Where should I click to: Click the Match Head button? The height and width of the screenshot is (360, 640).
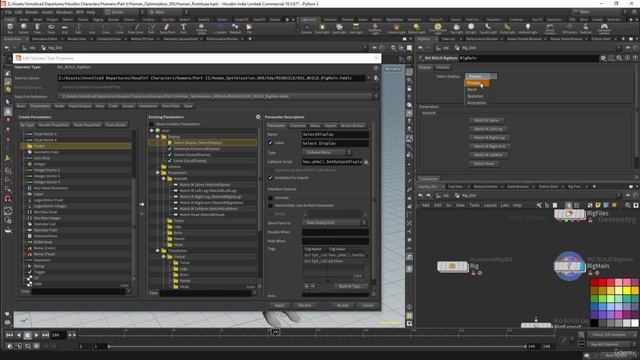[x=484, y=164]
